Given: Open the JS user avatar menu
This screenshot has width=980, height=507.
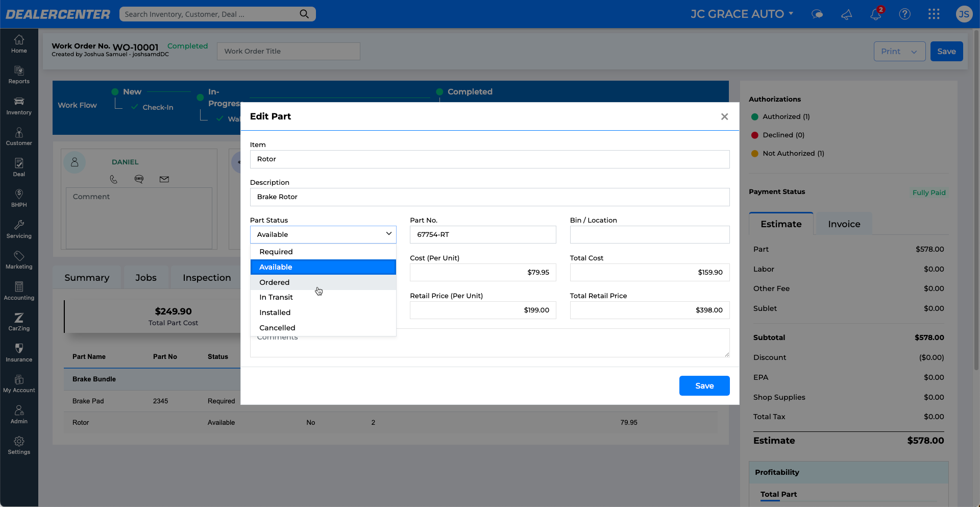Looking at the screenshot, I should coord(964,14).
